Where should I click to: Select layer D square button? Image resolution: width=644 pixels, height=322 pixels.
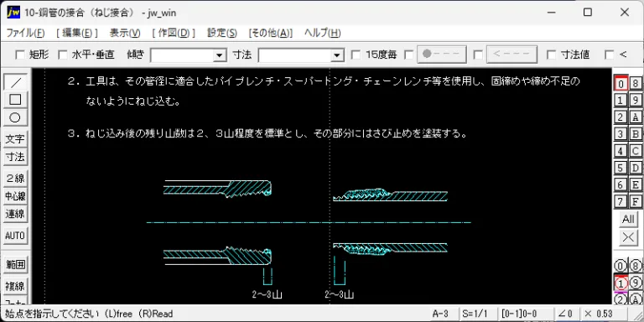636,168
